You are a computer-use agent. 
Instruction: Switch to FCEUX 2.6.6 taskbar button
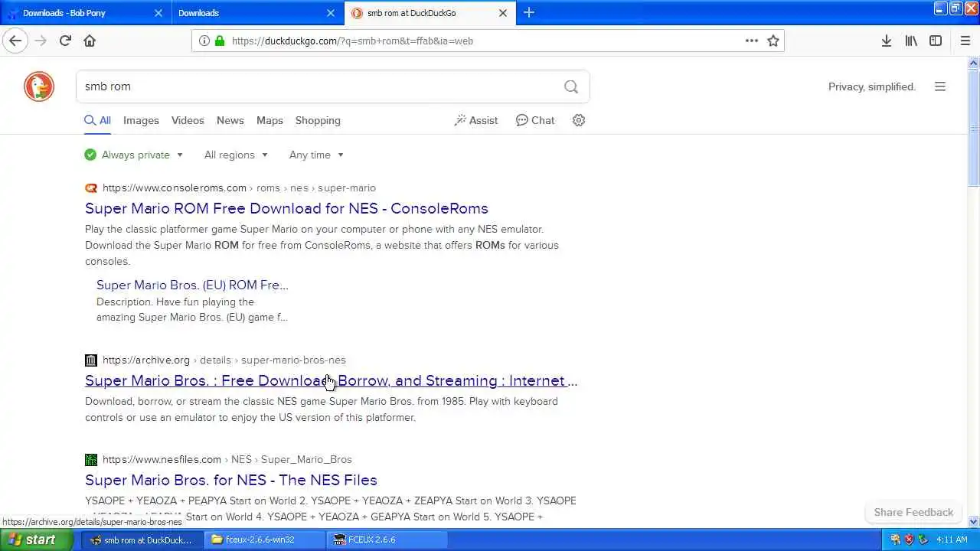387,540
